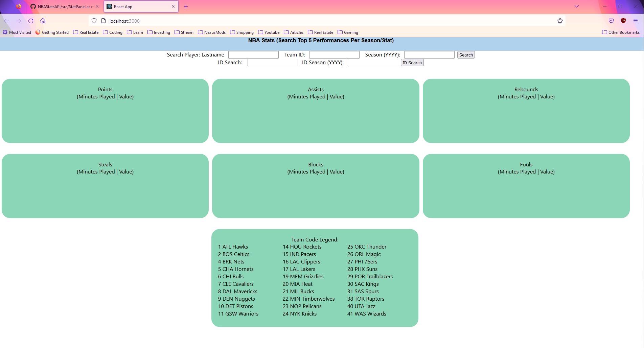
Task: Open the uBlock Origin extension
Action: 623,21
